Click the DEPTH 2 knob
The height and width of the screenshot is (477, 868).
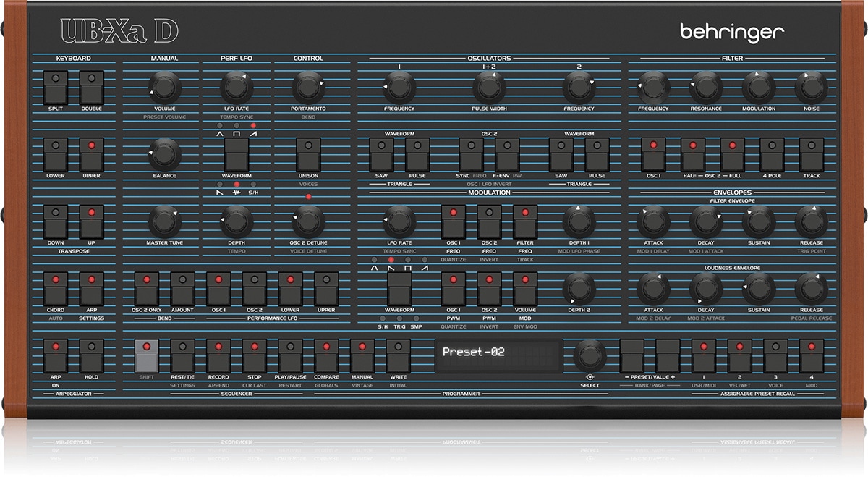579,287
